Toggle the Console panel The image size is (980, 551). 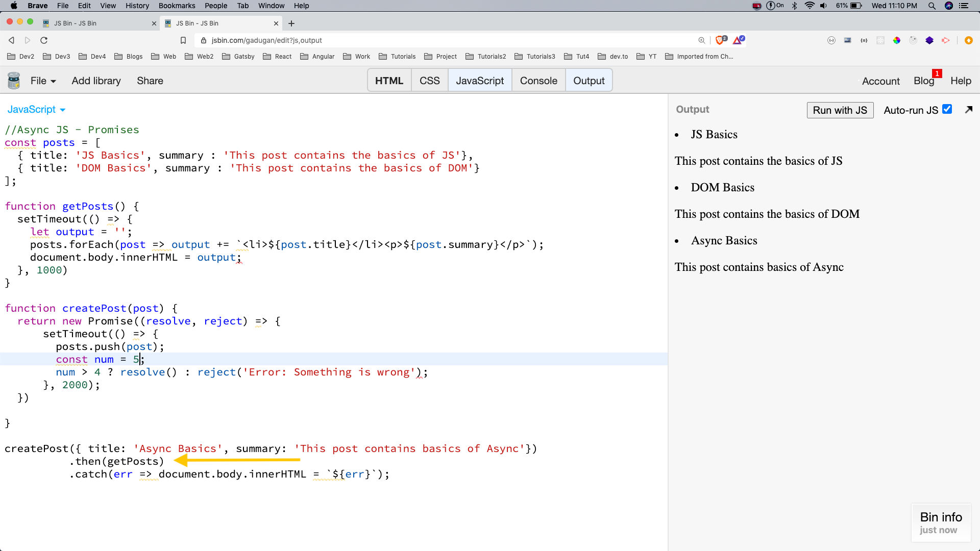click(x=538, y=81)
